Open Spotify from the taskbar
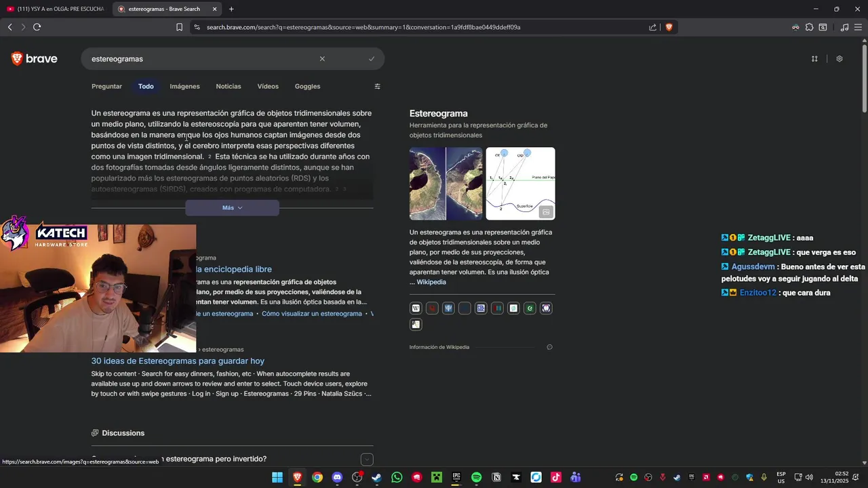Screen dimensions: 868x488 [x=476, y=477]
